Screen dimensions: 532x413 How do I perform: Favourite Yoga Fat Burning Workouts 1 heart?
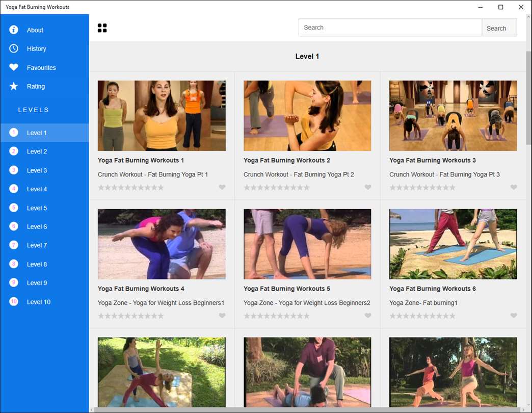coord(222,187)
